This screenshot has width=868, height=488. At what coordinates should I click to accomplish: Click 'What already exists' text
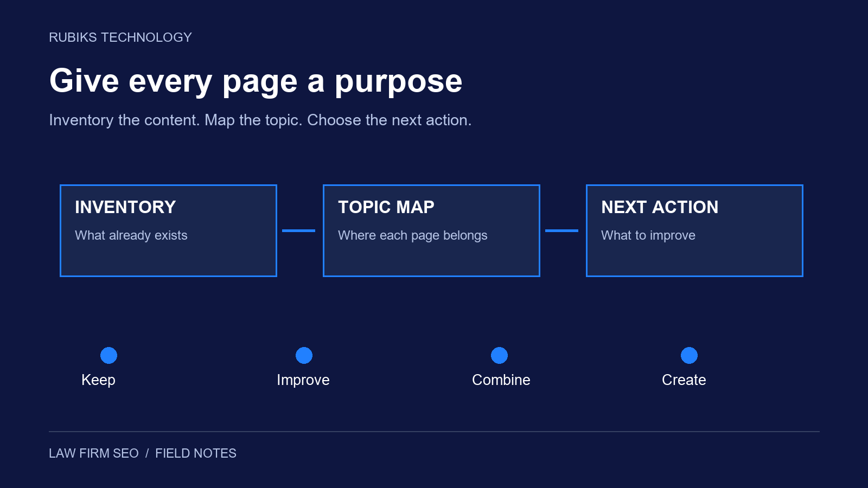(131, 235)
